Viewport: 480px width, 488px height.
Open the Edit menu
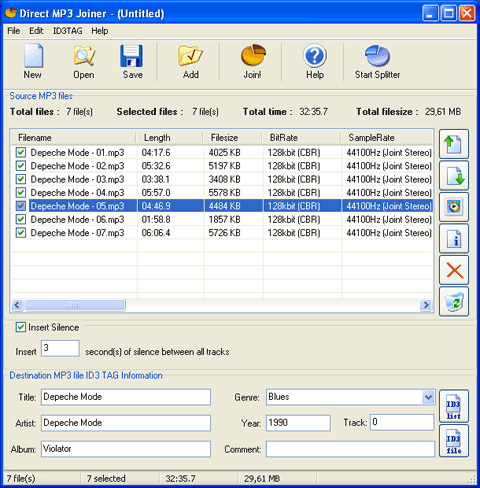tap(36, 31)
